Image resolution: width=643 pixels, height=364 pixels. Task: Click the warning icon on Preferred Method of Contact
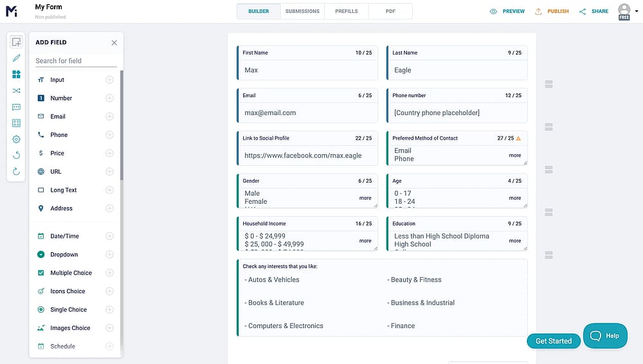[518, 138]
